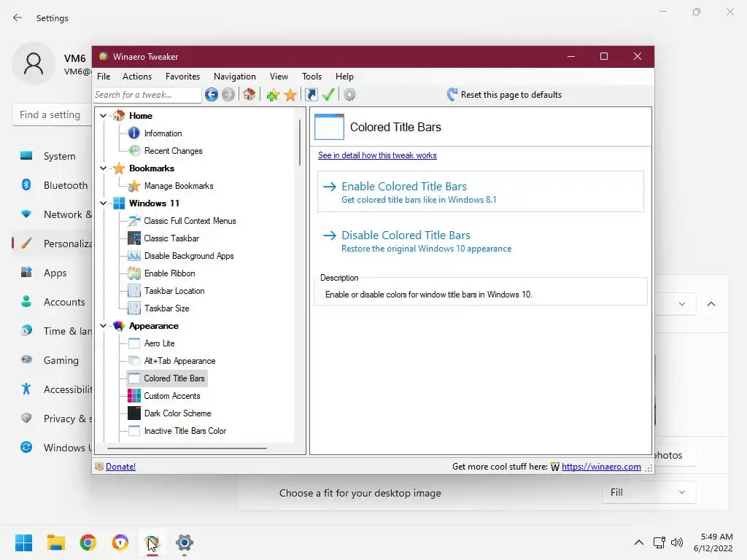The height and width of the screenshot is (560, 747).
Task: Open Google Chrome from taskbar
Action: [x=88, y=542]
